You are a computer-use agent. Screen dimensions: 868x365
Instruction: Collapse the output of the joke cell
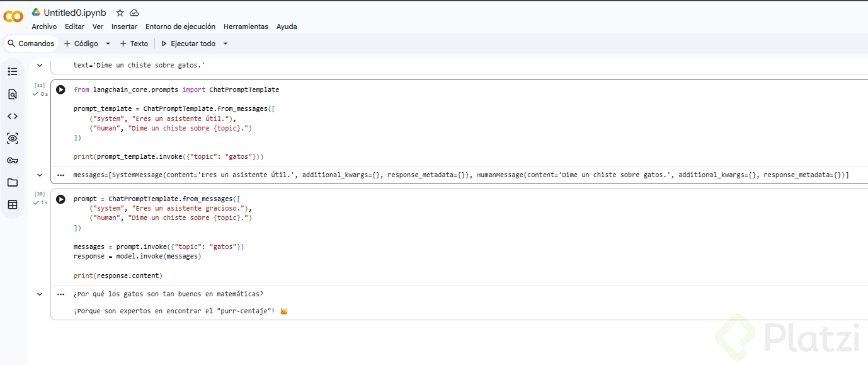[40, 294]
